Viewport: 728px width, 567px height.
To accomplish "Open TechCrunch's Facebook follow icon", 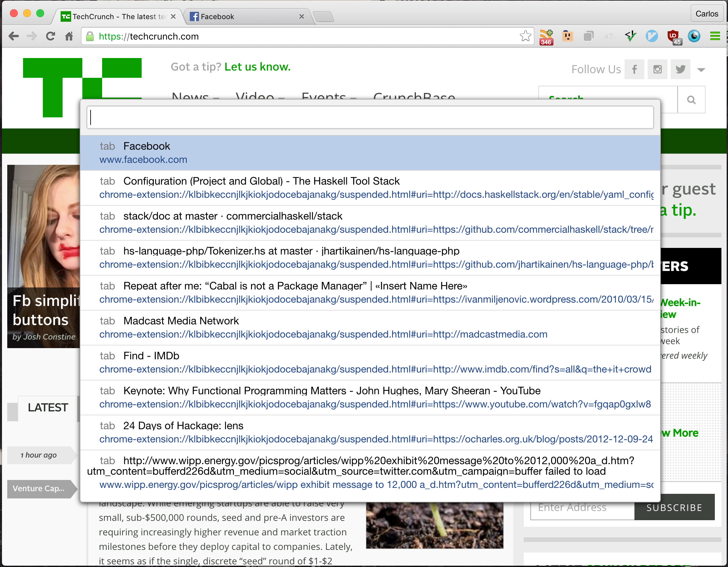I will tap(634, 69).
